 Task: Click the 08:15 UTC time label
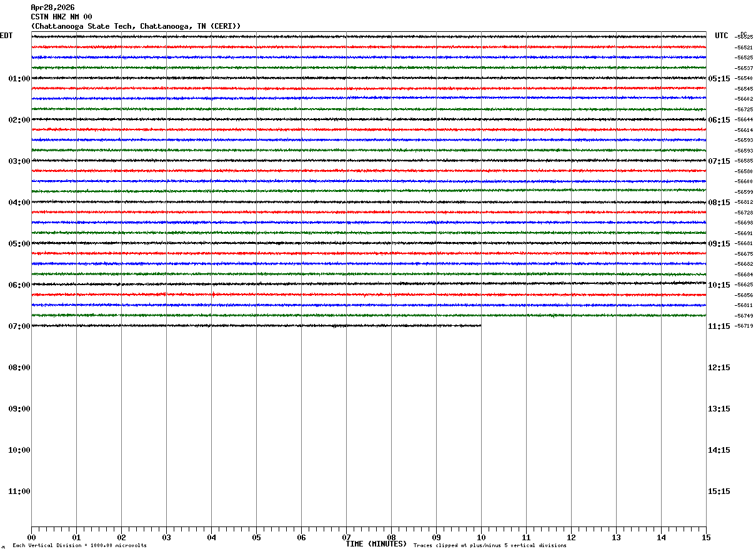point(719,203)
